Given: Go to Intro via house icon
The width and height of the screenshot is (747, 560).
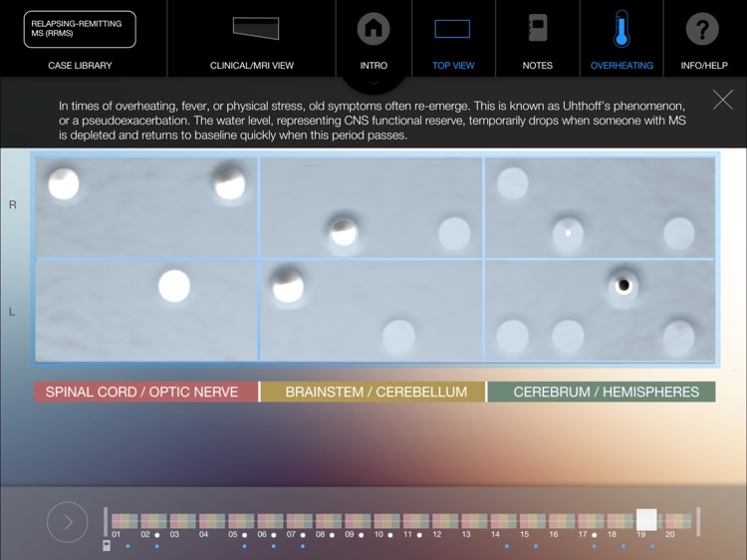Looking at the screenshot, I should [x=373, y=29].
